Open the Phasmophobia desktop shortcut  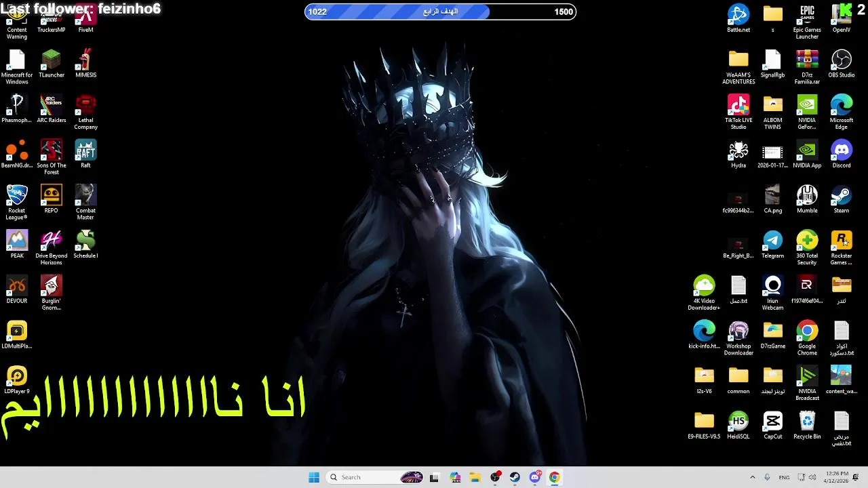click(17, 109)
